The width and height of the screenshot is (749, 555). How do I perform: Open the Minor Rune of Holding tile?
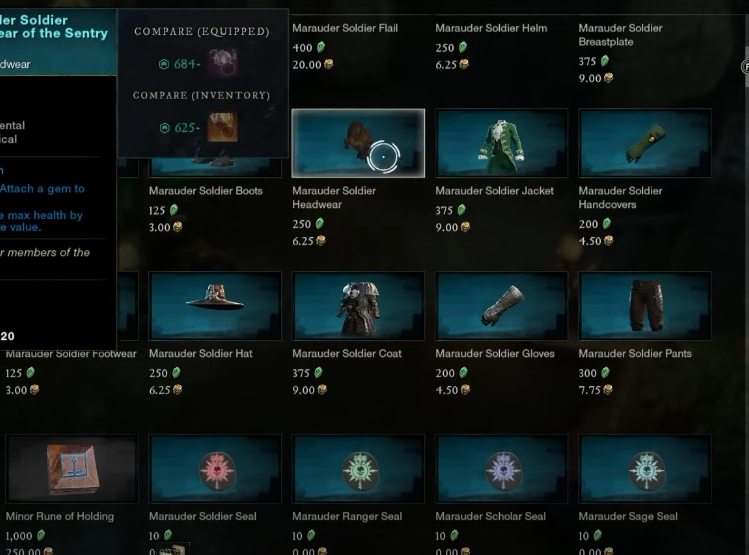pyautogui.click(x=72, y=469)
